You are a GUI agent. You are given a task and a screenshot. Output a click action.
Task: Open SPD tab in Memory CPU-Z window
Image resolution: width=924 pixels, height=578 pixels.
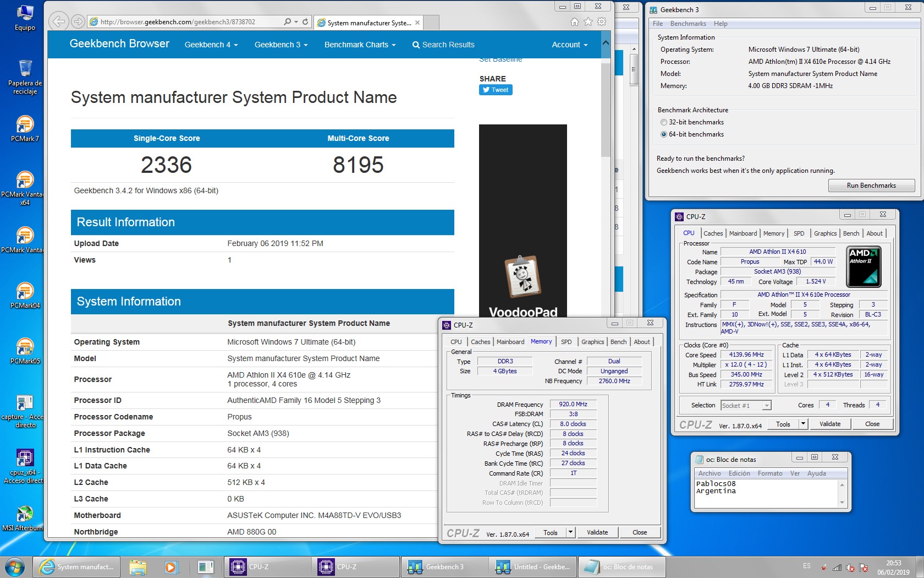[x=566, y=342]
